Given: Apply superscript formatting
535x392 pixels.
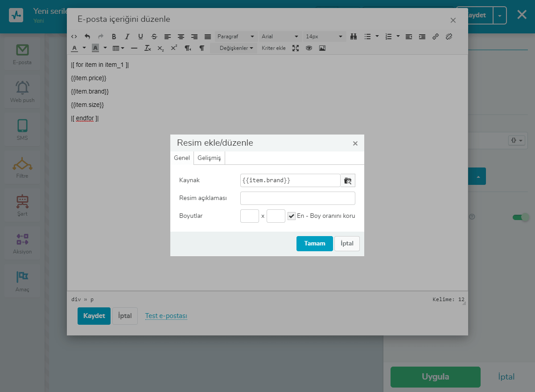Looking at the screenshot, I should (174, 48).
